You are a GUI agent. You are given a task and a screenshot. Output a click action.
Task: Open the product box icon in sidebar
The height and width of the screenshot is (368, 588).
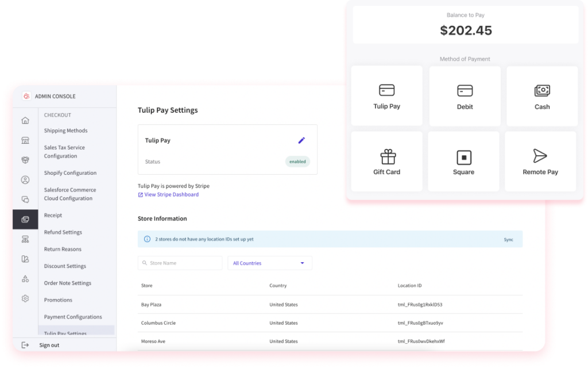(x=25, y=160)
